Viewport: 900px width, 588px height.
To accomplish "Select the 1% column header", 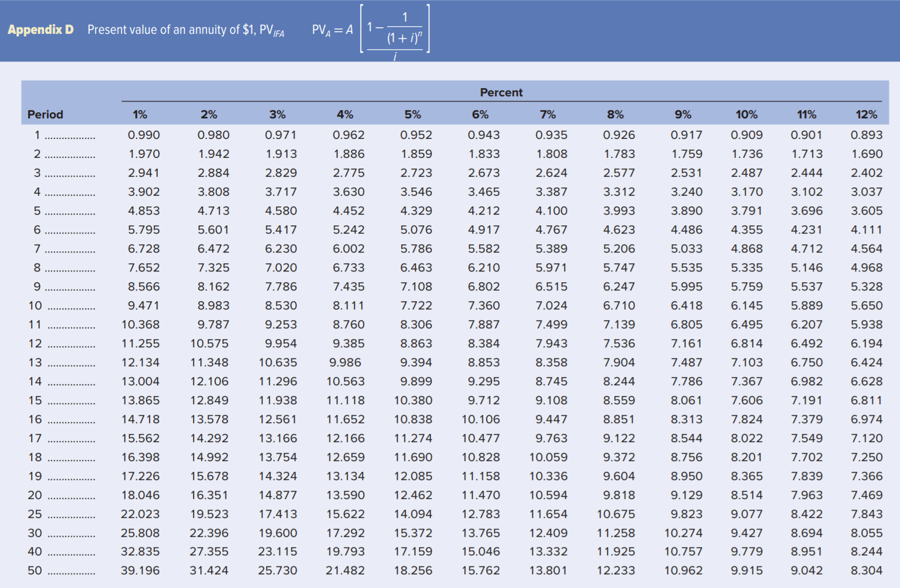I will point(139,114).
